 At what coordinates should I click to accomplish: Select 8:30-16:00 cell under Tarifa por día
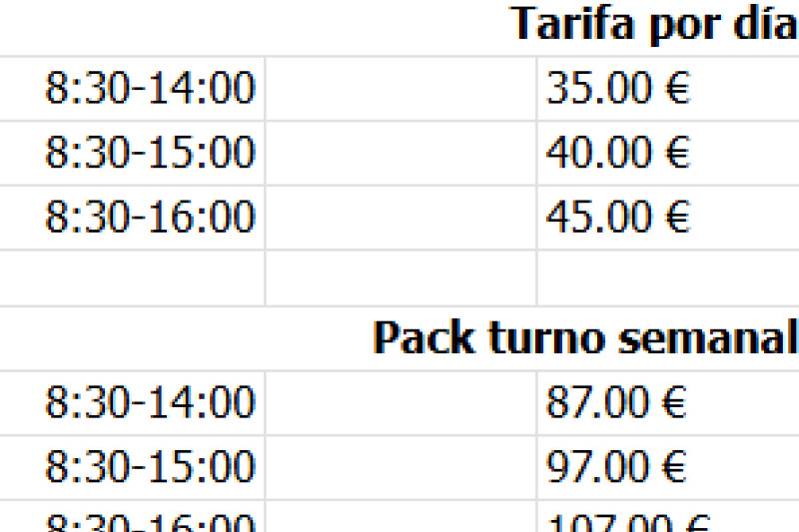point(150,217)
